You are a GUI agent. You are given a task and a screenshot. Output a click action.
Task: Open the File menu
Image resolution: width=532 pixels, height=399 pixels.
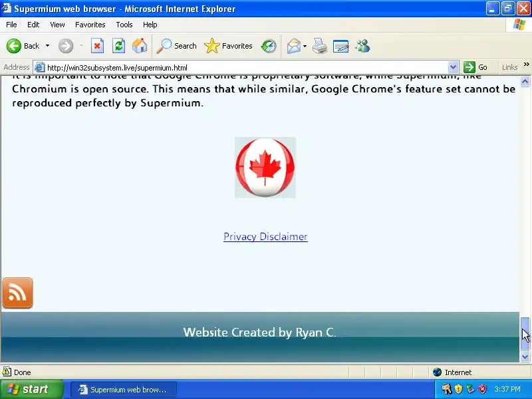11,25
